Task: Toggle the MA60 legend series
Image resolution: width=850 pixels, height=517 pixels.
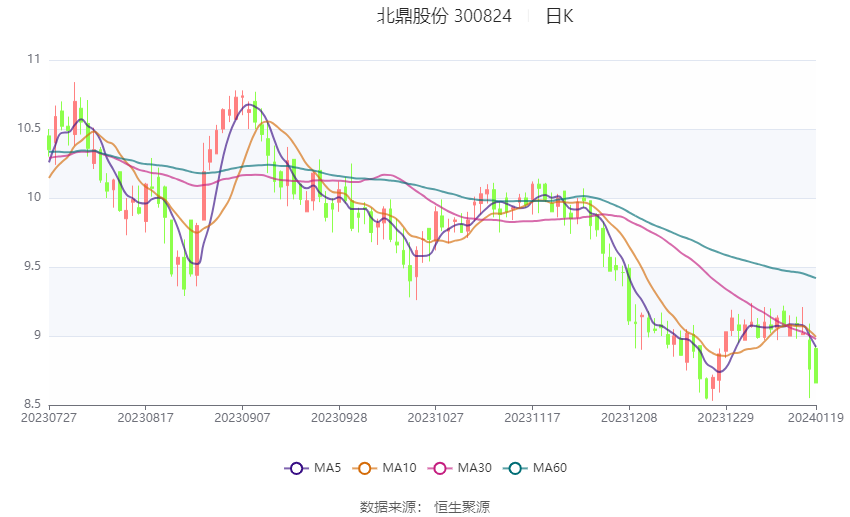Action: pyautogui.click(x=535, y=468)
